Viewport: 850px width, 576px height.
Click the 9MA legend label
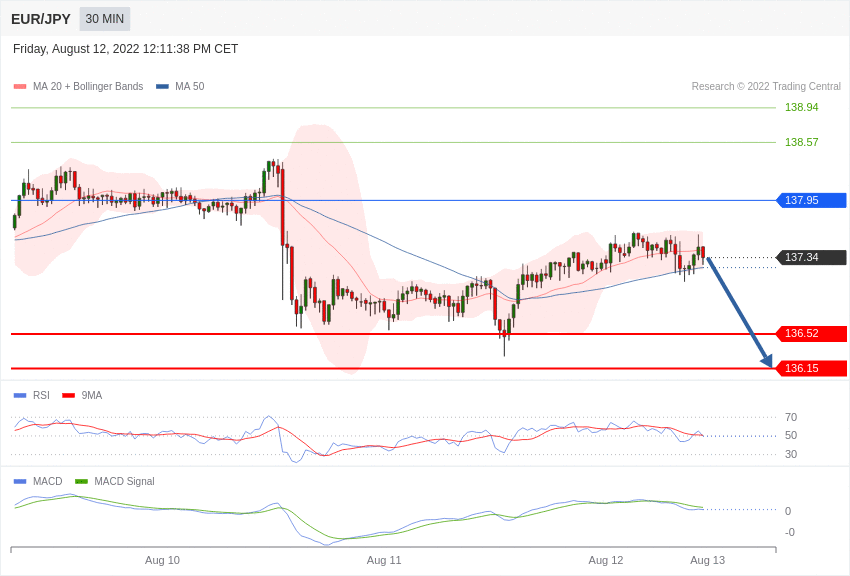point(92,396)
